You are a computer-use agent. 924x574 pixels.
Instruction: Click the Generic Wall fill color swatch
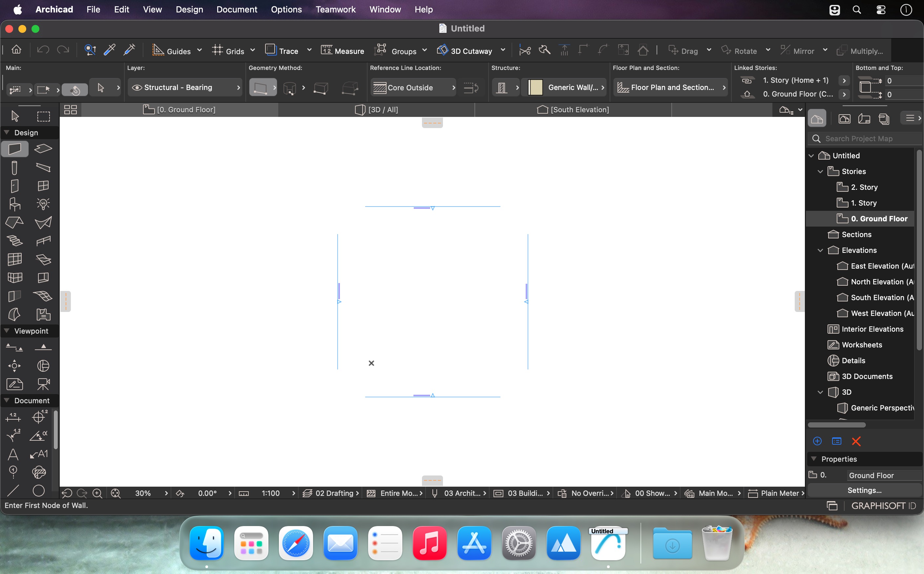[x=535, y=88]
